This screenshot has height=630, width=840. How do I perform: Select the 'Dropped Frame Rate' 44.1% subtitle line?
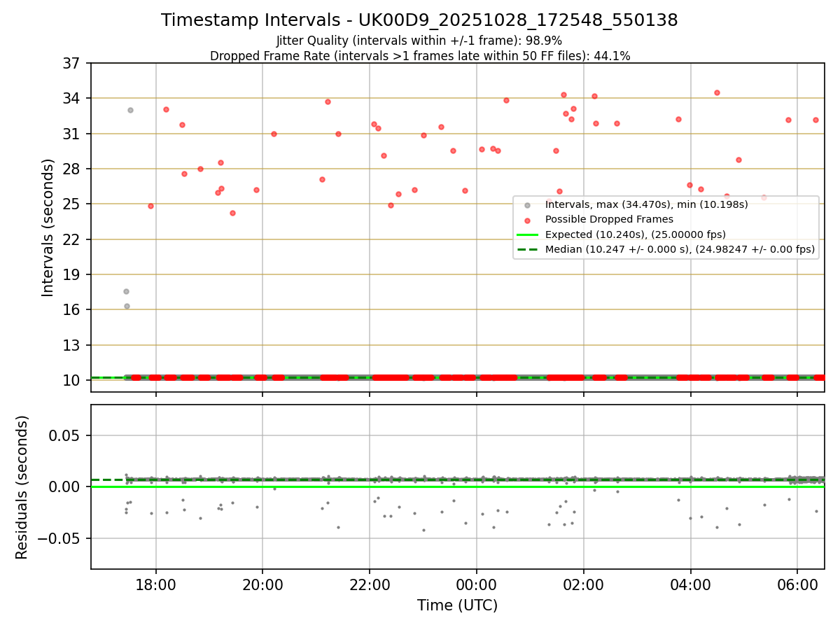(x=420, y=56)
